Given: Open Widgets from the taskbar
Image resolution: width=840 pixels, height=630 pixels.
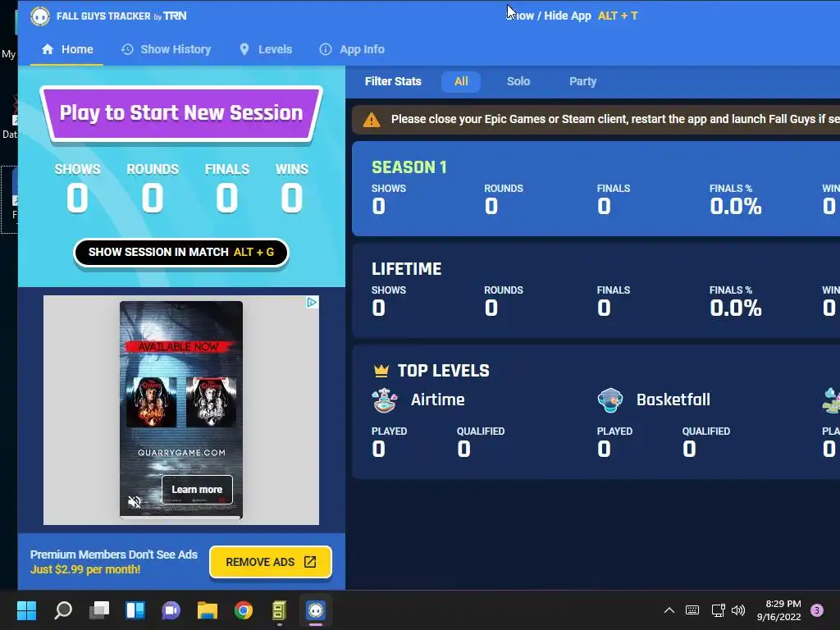Looking at the screenshot, I should coord(135,610).
